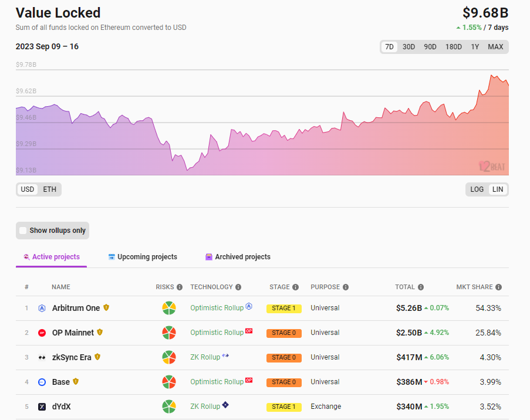Click the warning shield beside zkSync Era
This screenshot has height=420, width=530.
pyautogui.click(x=97, y=357)
